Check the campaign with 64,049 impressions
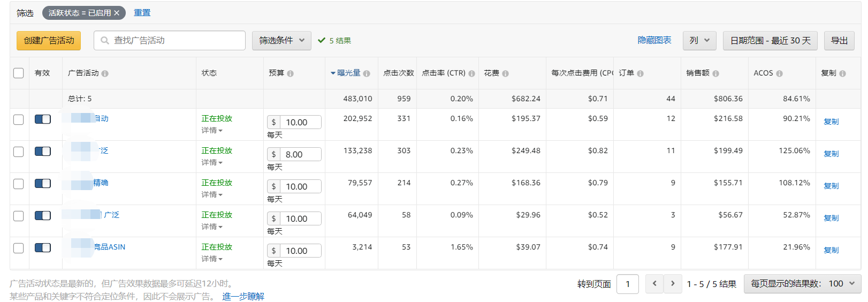This screenshot has width=868, height=302. tap(19, 216)
